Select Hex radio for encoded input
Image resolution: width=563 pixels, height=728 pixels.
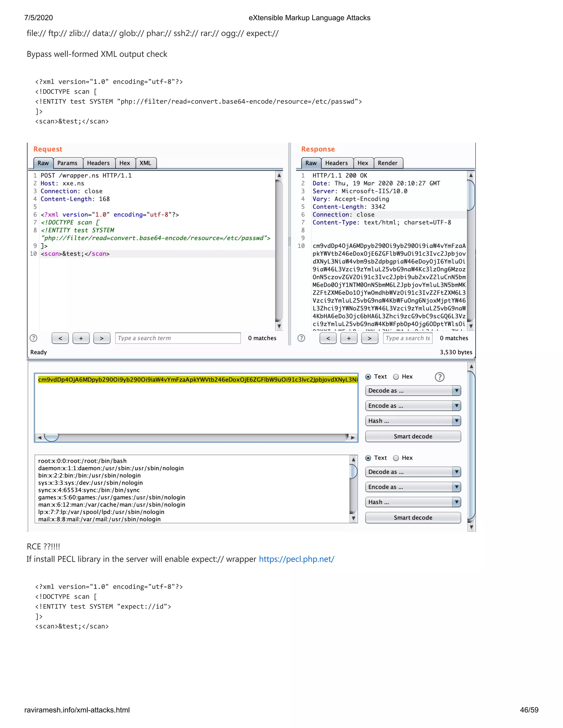pyautogui.click(x=396, y=377)
